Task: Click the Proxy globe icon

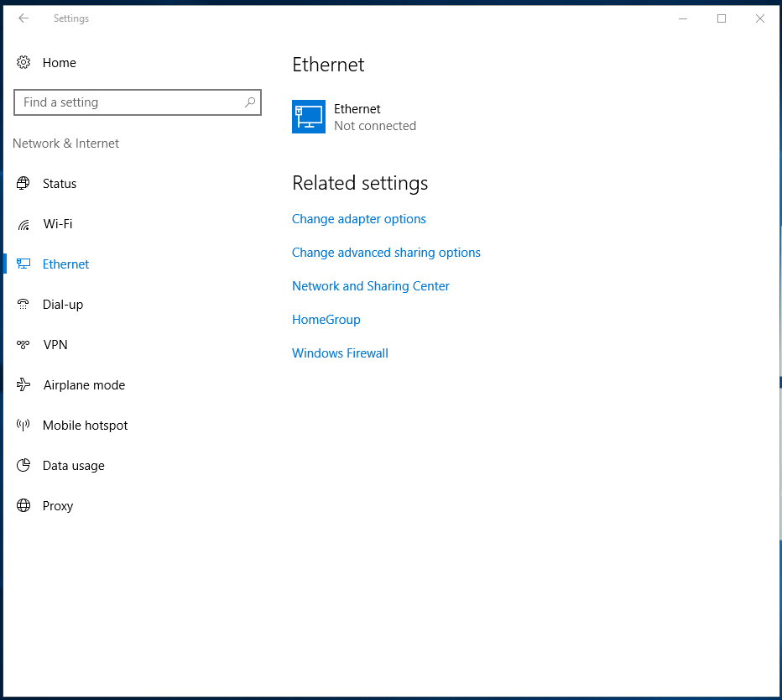Action: pyautogui.click(x=23, y=505)
